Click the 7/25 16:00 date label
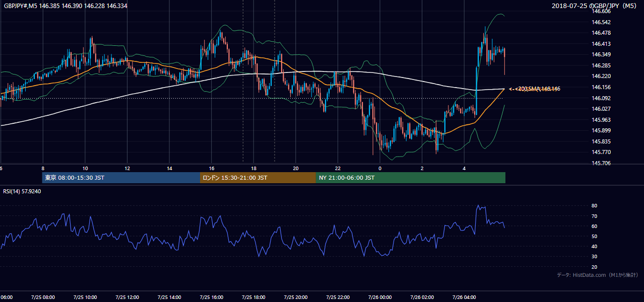 [211, 297]
